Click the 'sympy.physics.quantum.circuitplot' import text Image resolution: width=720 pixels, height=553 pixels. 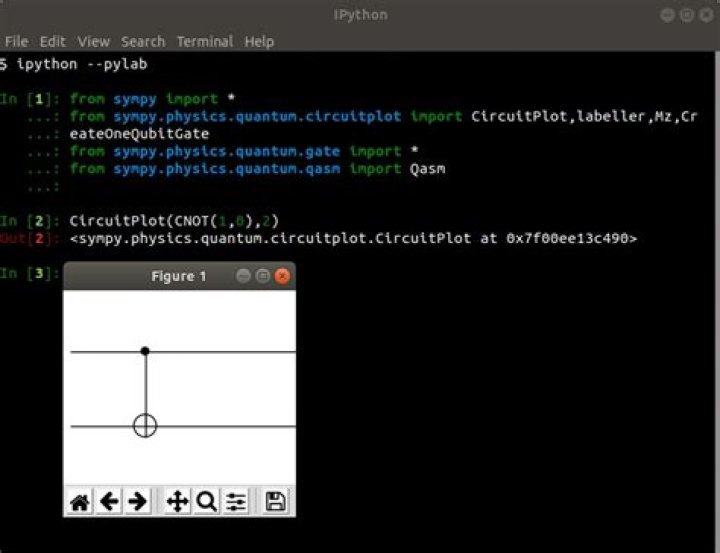257,117
